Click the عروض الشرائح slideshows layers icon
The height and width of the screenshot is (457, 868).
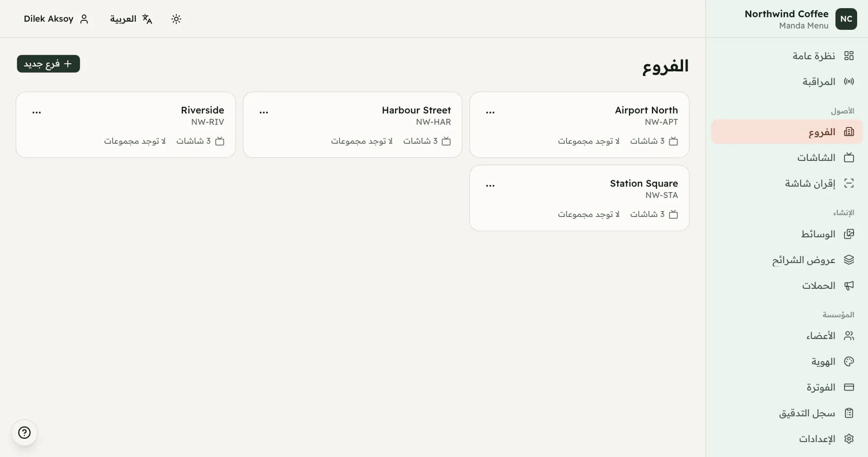coord(849,259)
